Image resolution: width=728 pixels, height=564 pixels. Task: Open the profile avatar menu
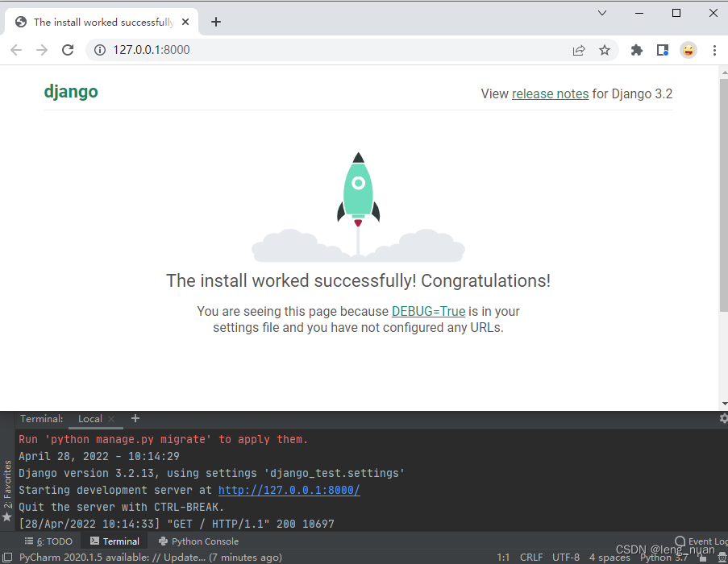(x=688, y=50)
